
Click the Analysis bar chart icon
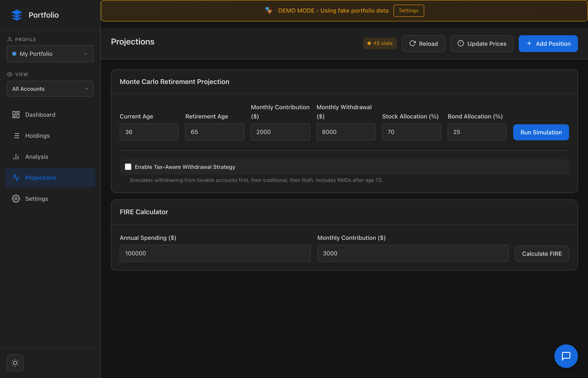[16, 157]
